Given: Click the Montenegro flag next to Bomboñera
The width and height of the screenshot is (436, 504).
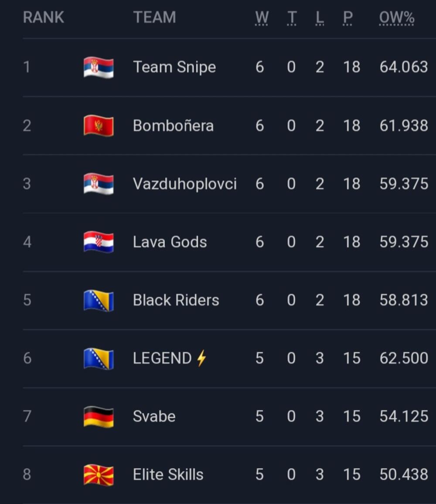Looking at the screenshot, I should (99, 126).
